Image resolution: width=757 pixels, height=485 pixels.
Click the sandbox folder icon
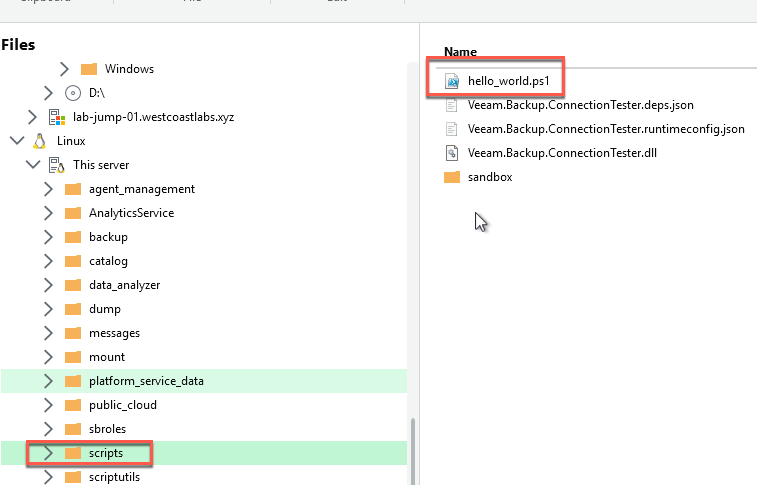pyautogui.click(x=452, y=177)
